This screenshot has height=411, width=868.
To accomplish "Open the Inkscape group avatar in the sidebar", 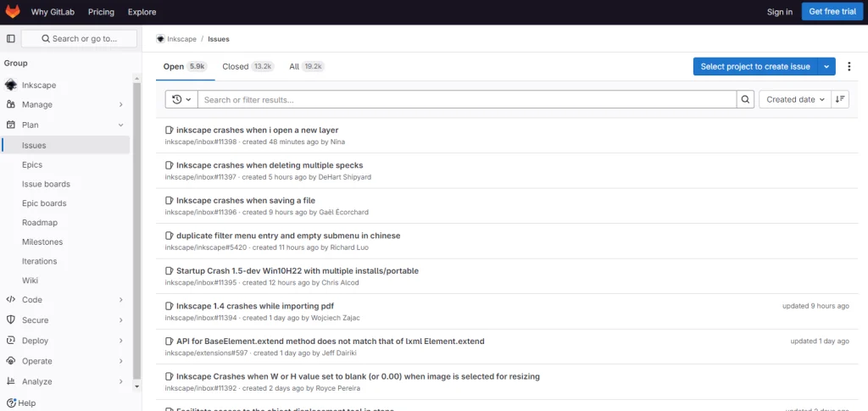I will [x=10, y=86].
